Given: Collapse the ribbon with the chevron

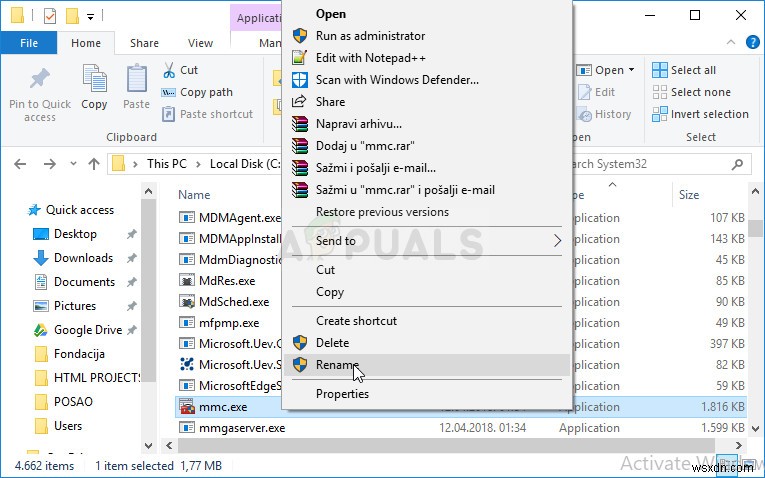Looking at the screenshot, I should coord(730,42).
